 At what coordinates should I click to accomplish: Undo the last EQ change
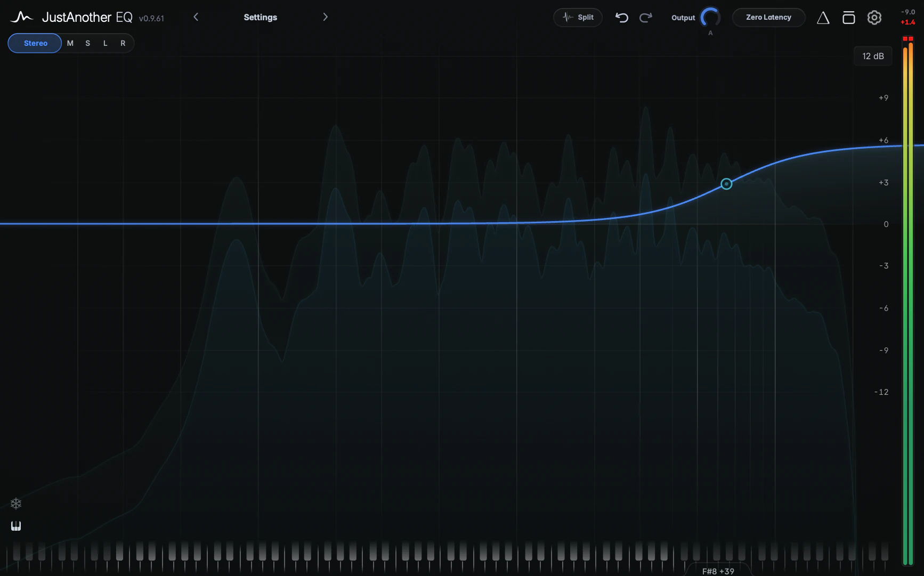click(621, 18)
